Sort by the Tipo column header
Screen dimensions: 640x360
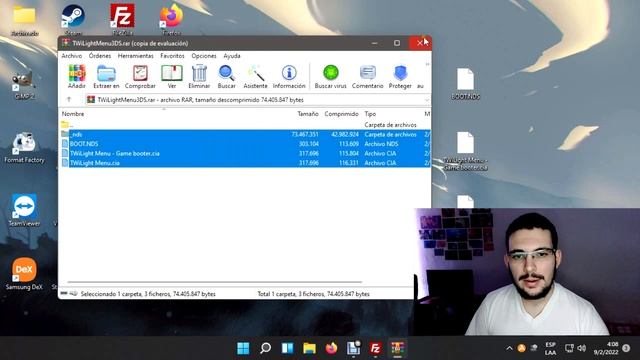click(370, 114)
